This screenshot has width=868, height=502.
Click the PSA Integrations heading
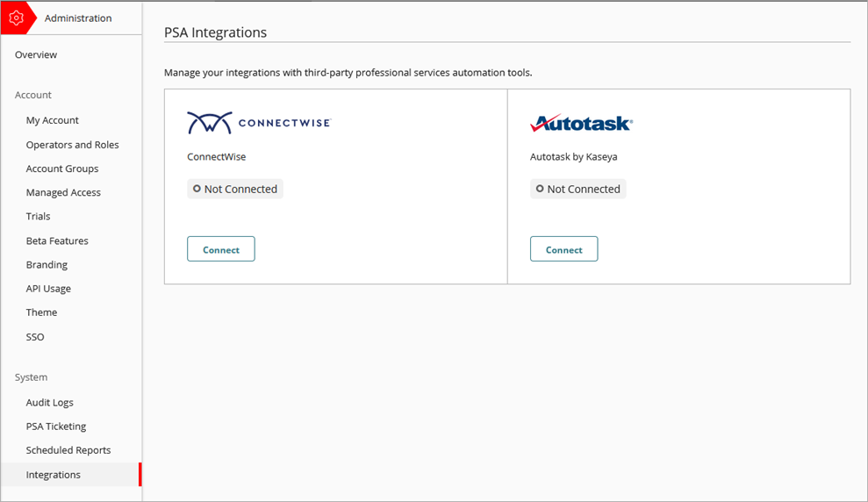point(215,32)
